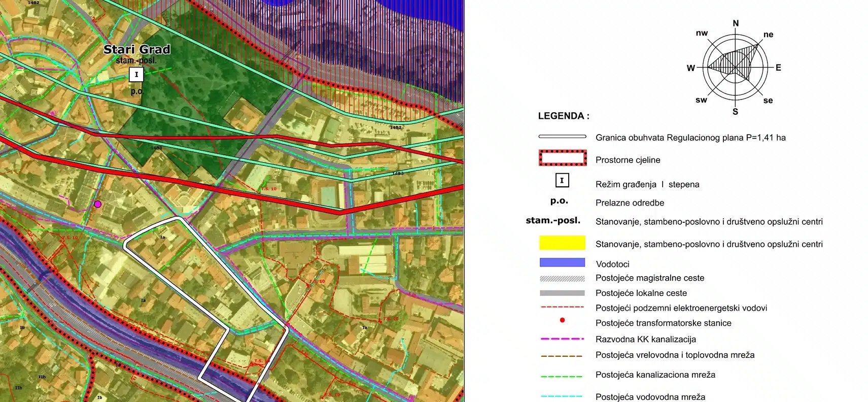Screen dimensions: 868x402
Task: Click 'Postojeća vrelovodna i toplovodna mreža' text
Action: [675, 355]
